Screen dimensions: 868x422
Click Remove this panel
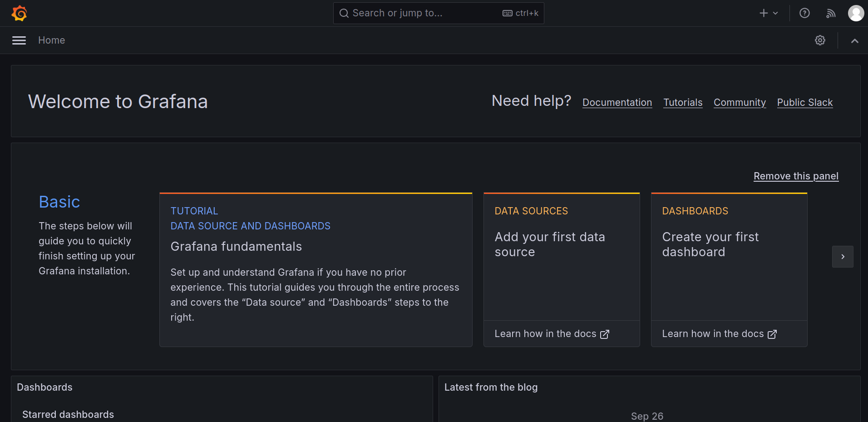coord(796,176)
